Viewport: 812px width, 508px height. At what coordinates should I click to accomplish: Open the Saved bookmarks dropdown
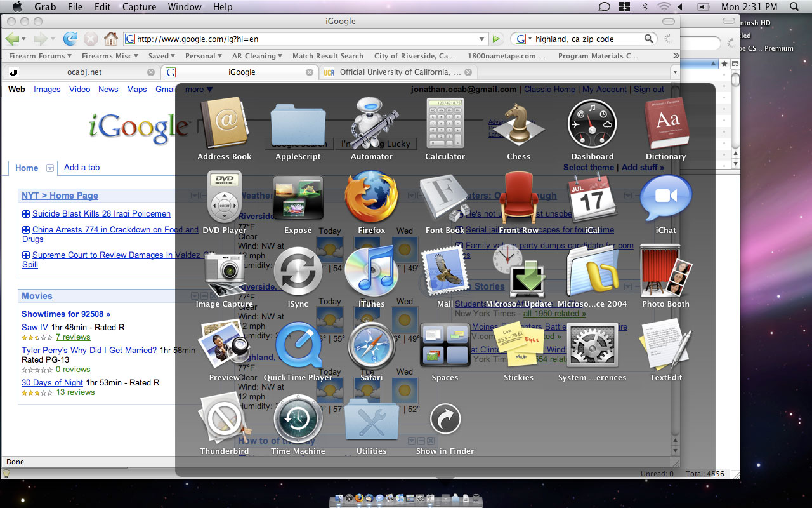coord(162,56)
